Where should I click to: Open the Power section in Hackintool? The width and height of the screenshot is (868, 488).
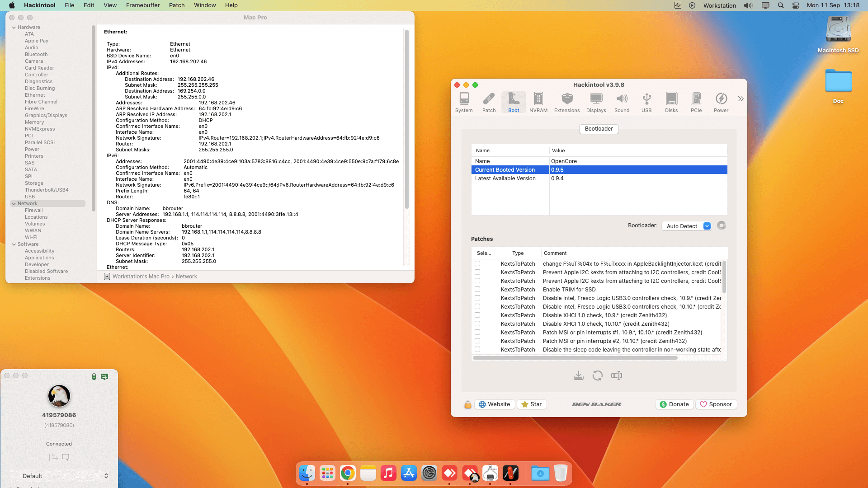click(721, 102)
